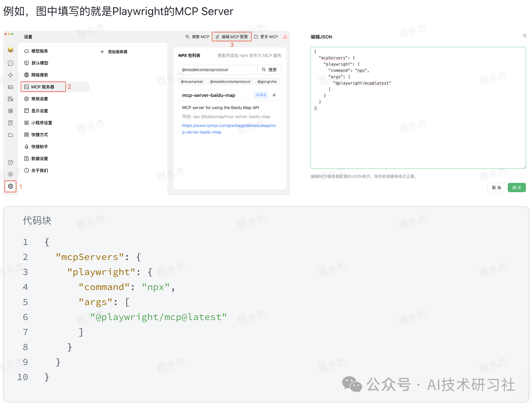Select MCP 服务器 in the settings menu

pos(43,87)
